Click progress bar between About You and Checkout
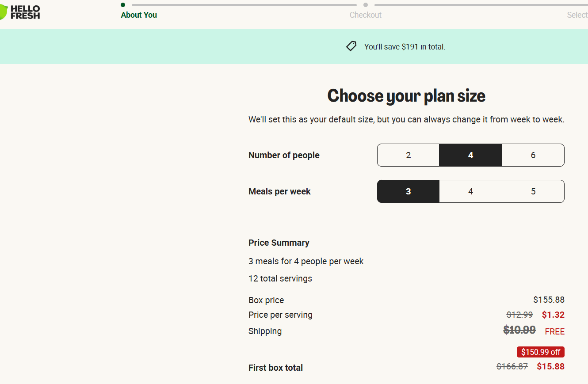Viewport: 588px width, 384px height. point(244,5)
